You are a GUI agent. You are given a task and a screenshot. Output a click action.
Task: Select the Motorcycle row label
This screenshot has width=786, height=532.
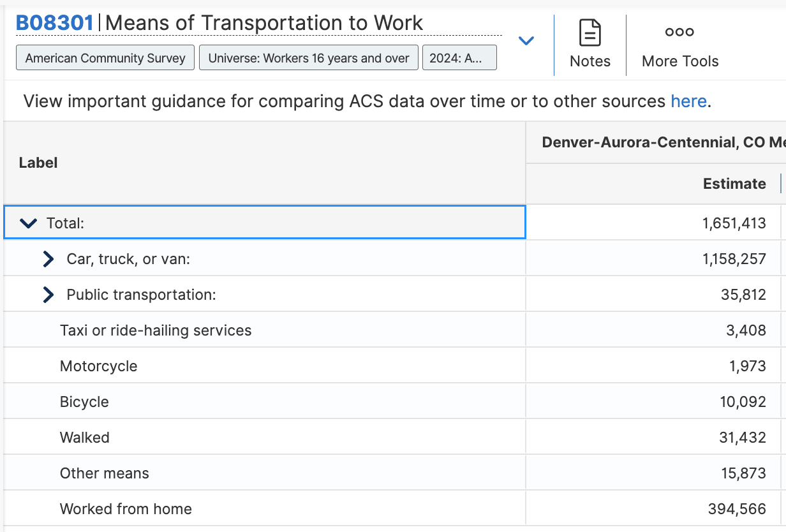[x=99, y=366]
